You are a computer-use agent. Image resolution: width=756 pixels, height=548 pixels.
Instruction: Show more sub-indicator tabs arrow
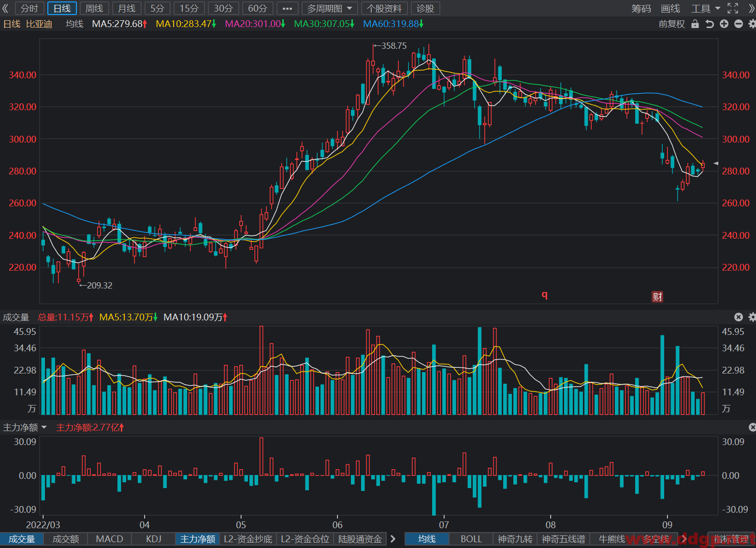point(393,539)
